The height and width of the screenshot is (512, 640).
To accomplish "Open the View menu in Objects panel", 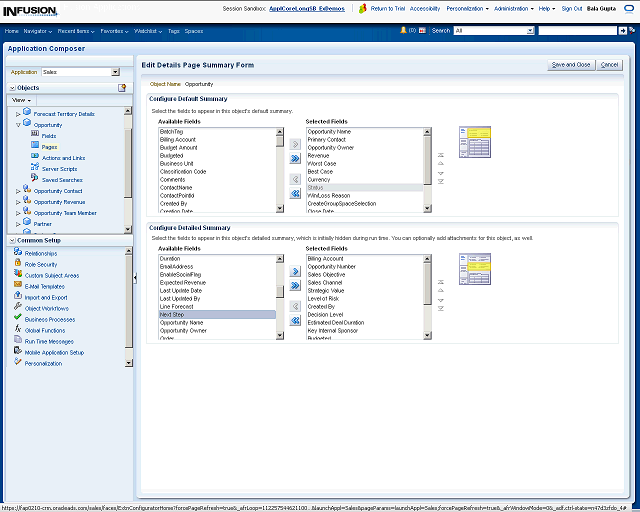I will tap(21, 100).
